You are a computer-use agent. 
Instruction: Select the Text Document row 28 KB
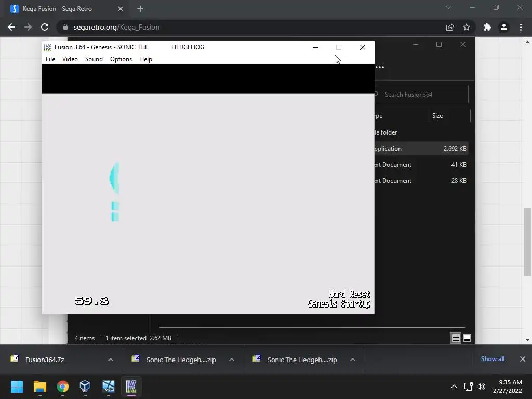(421, 180)
